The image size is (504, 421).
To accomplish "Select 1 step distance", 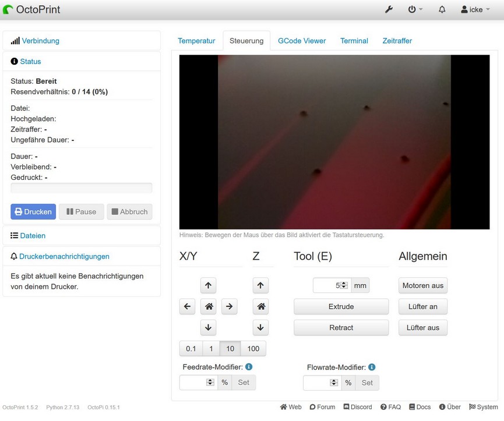I will 211,349.
